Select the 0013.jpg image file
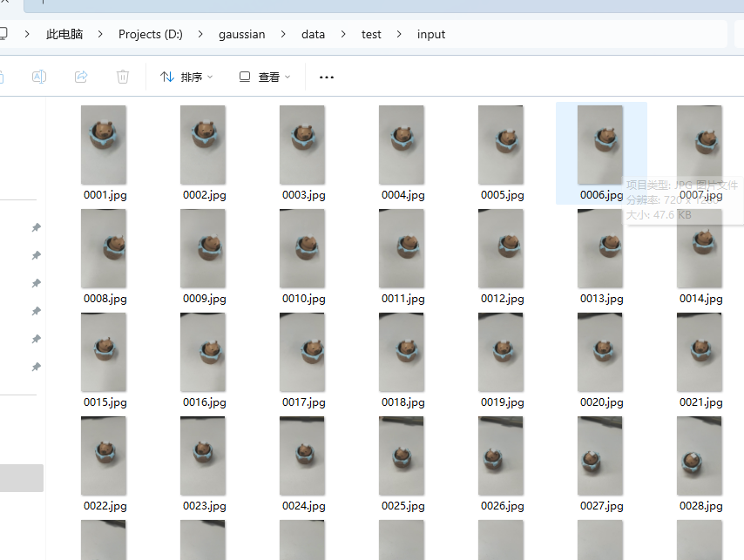 coord(600,248)
